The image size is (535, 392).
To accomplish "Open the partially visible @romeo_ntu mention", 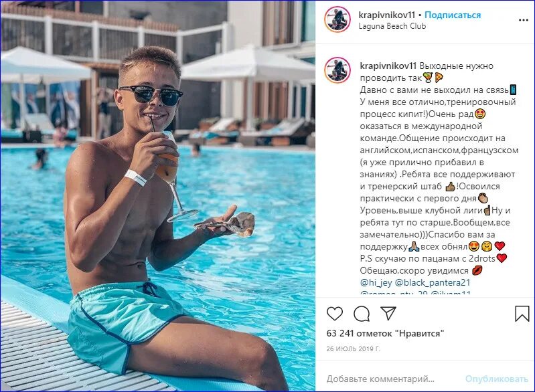I will coord(394,293).
